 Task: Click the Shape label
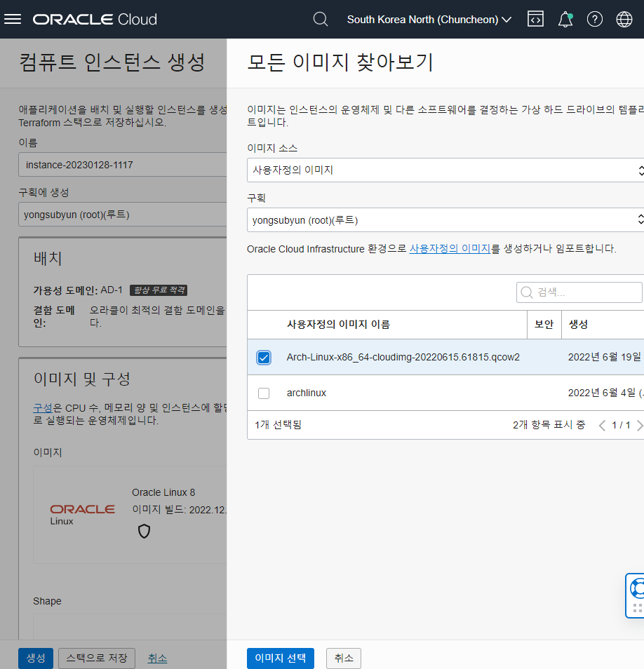[48, 601]
